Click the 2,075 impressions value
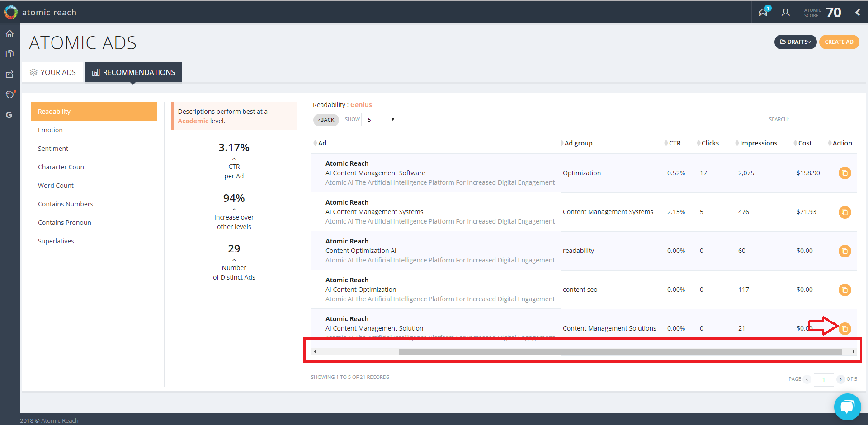 pyautogui.click(x=746, y=173)
